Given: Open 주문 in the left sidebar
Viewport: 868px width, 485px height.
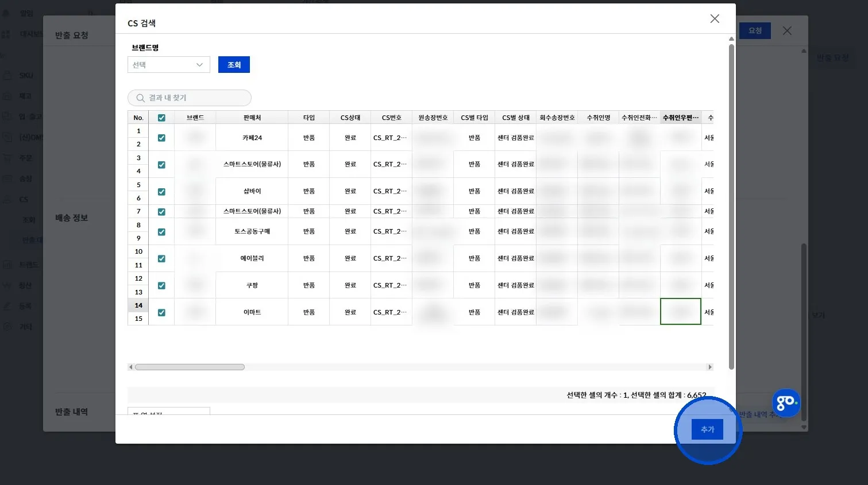Looking at the screenshot, I should point(26,158).
